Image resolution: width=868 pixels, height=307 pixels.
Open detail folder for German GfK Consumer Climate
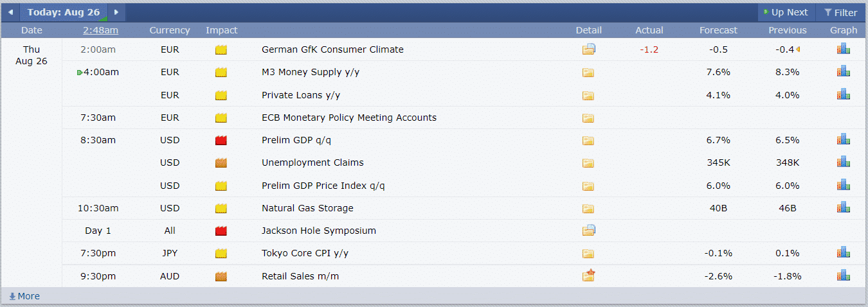tap(589, 49)
